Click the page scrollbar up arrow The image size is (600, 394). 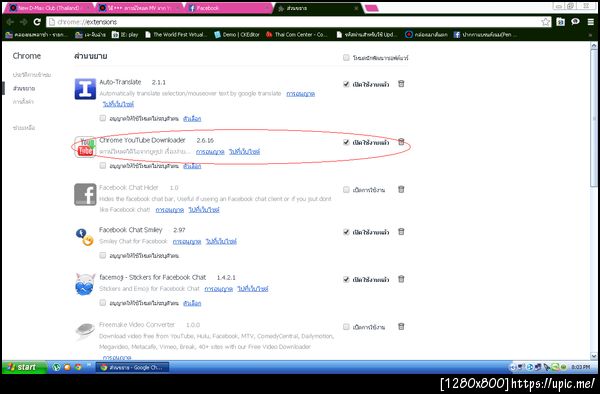tap(594, 46)
